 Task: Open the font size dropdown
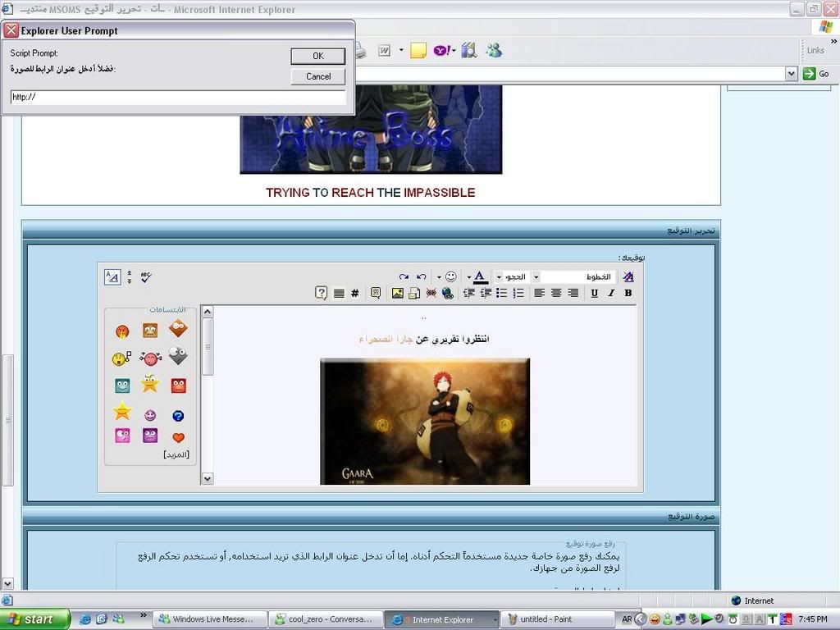[499, 277]
